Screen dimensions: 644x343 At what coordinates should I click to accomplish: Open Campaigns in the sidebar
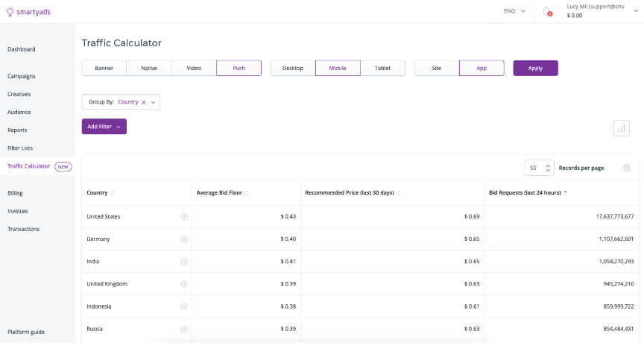[x=22, y=76]
